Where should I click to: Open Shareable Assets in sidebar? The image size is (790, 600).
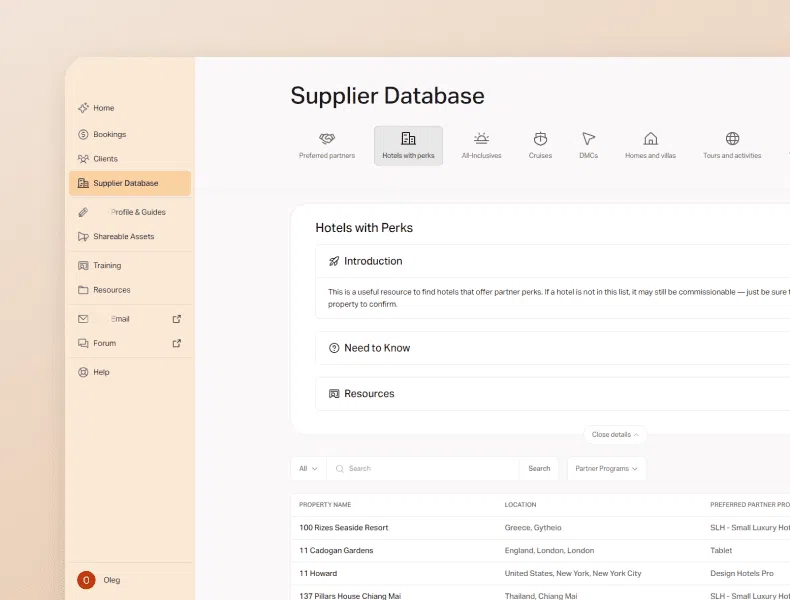tap(129, 236)
